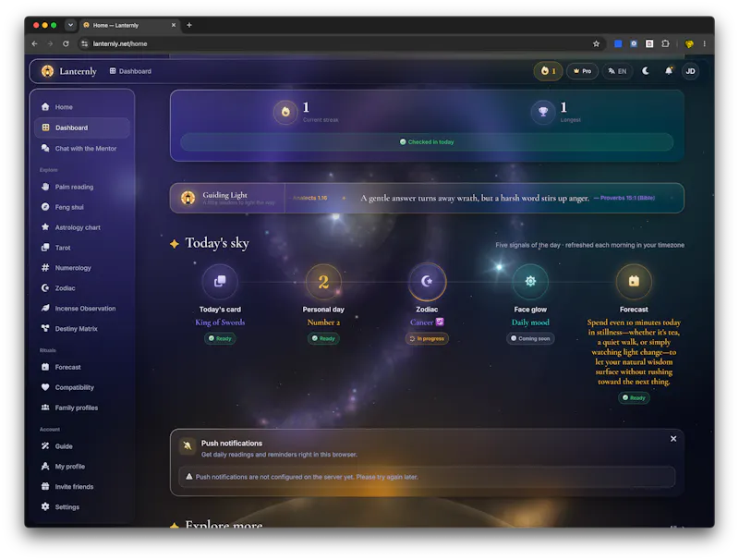Open the Number 2 link
Image resolution: width=739 pixels, height=560 pixels.
pos(323,323)
